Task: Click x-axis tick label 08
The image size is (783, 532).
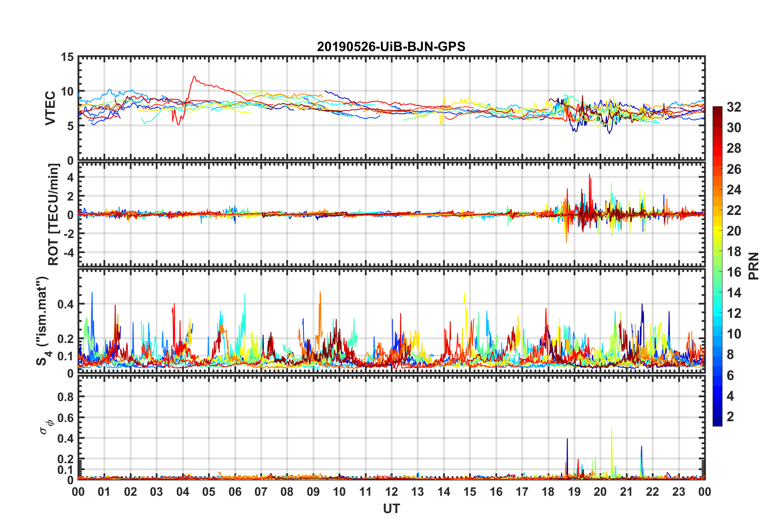Action: [x=287, y=492]
